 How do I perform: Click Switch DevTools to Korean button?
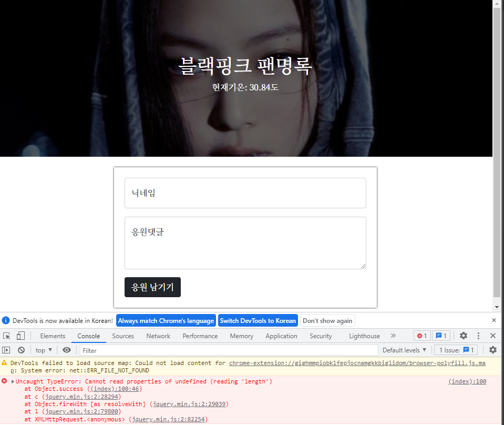(x=258, y=321)
